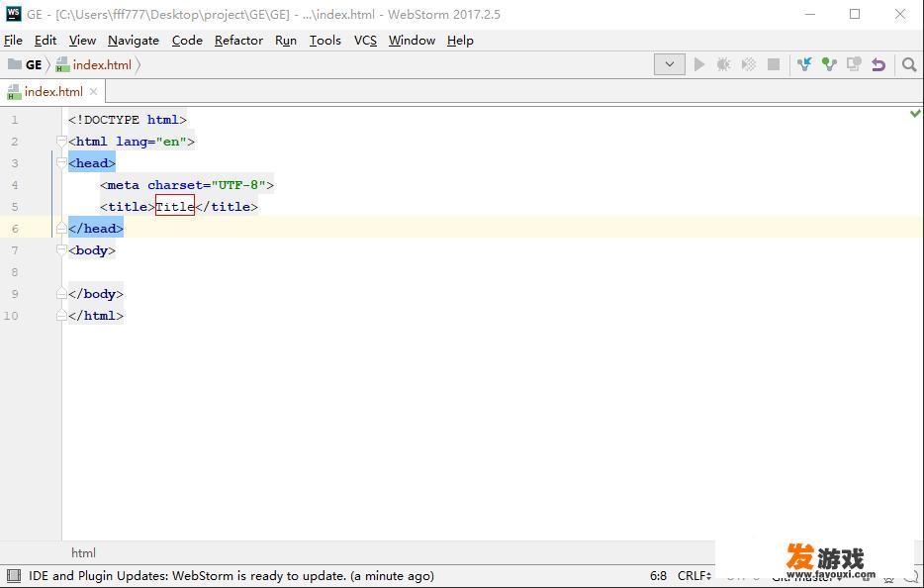Viewport: 924px width, 588px height.
Task: Click the VCS Update Project icon
Action: pyautogui.click(x=804, y=64)
